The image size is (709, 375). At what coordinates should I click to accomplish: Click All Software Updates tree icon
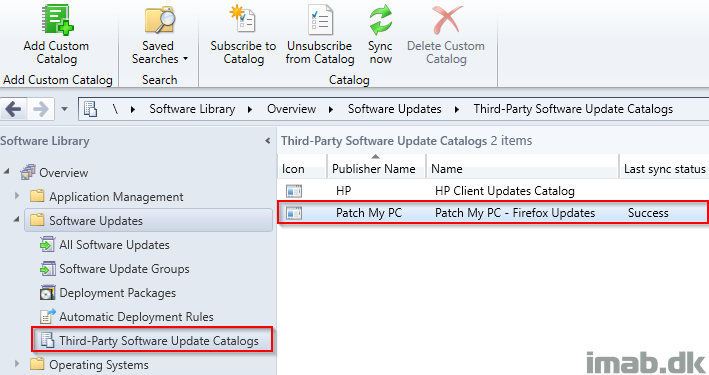point(47,245)
